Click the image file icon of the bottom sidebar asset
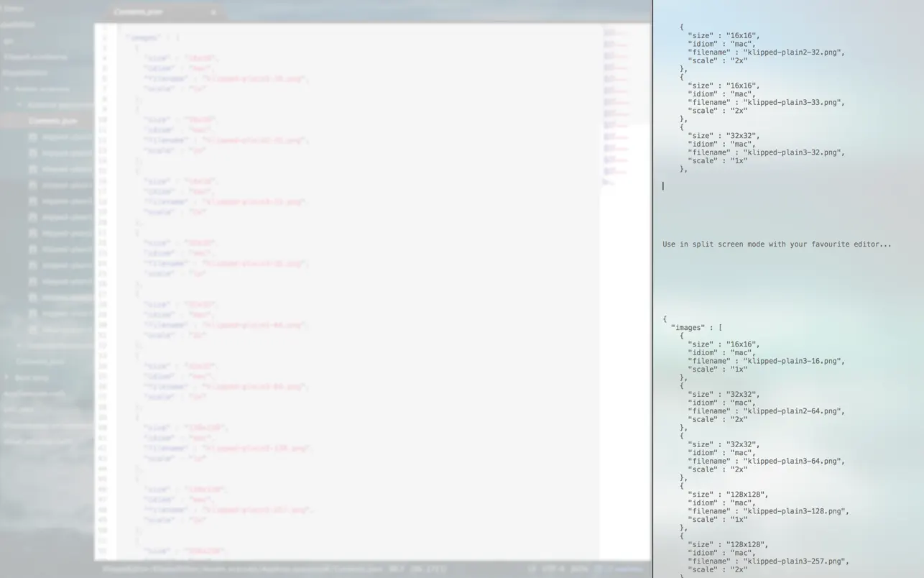This screenshot has width=924, height=578. pyautogui.click(x=32, y=329)
